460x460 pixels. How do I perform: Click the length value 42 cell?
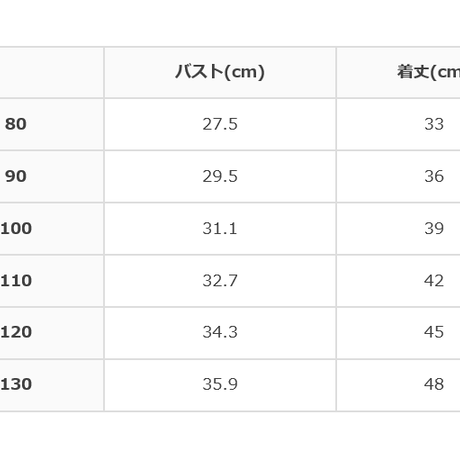(398, 281)
